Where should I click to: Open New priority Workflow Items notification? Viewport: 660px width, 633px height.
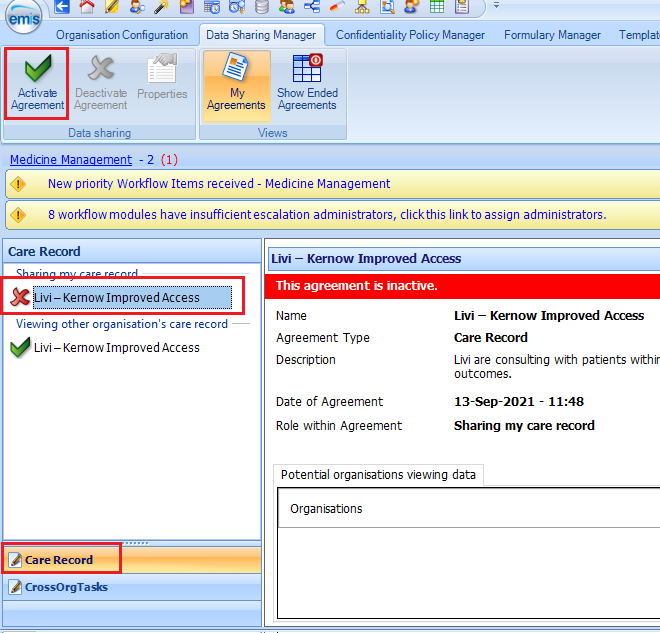(x=219, y=184)
